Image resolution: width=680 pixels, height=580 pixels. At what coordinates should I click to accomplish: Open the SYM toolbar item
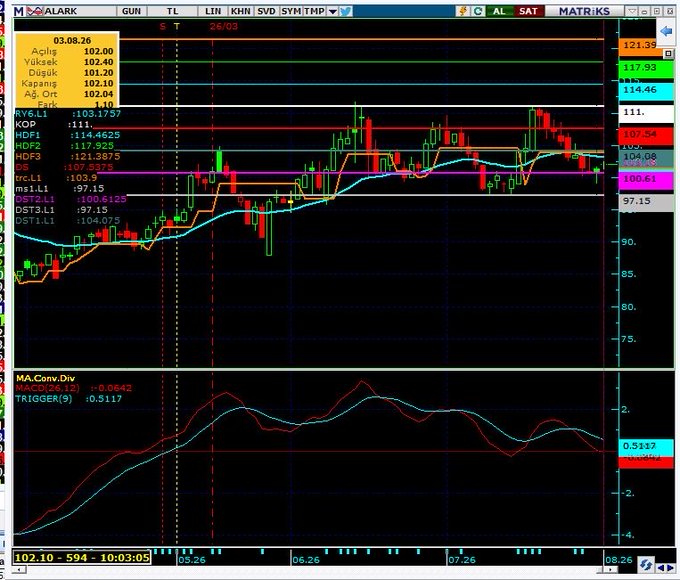click(x=291, y=11)
